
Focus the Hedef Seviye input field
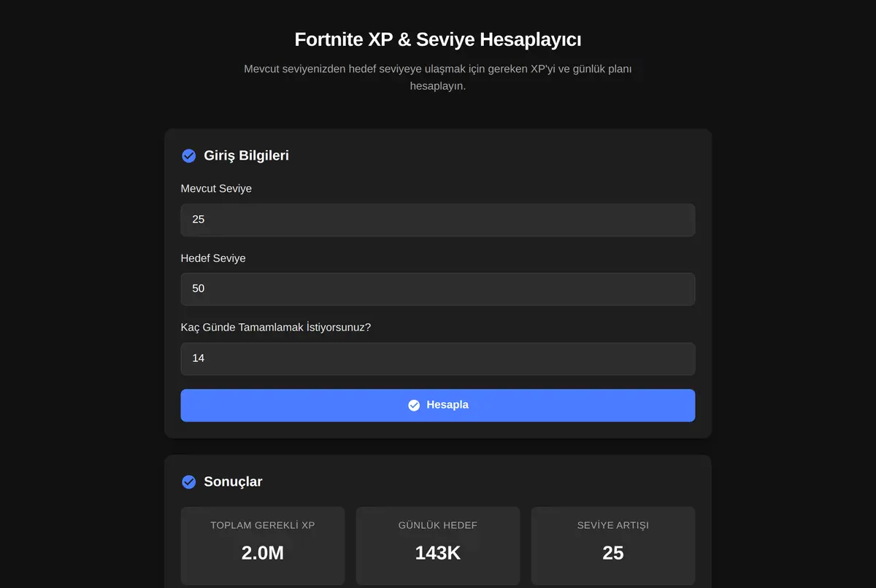(x=438, y=289)
